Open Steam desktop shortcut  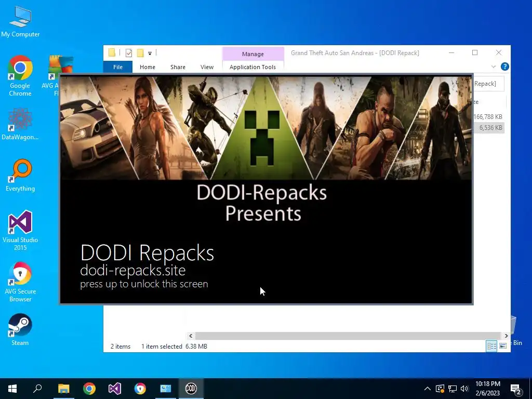[20, 329]
